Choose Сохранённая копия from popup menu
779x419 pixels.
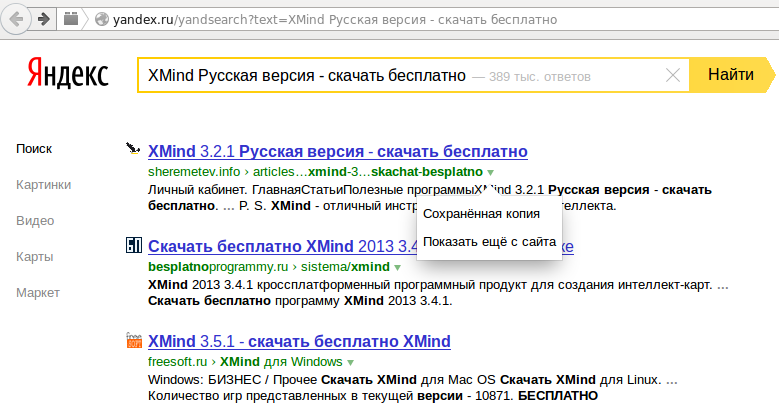[x=481, y=214]
